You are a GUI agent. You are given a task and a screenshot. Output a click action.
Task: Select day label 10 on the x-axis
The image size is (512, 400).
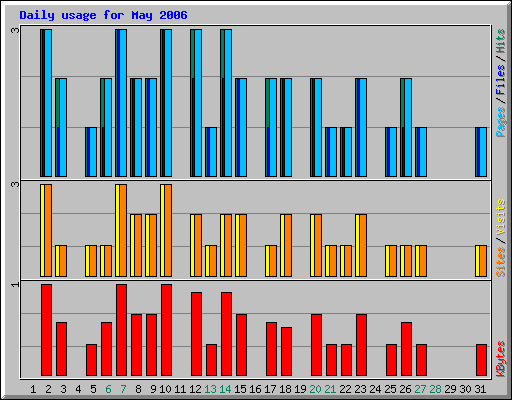pyautogui.click(x=165, y=389)
